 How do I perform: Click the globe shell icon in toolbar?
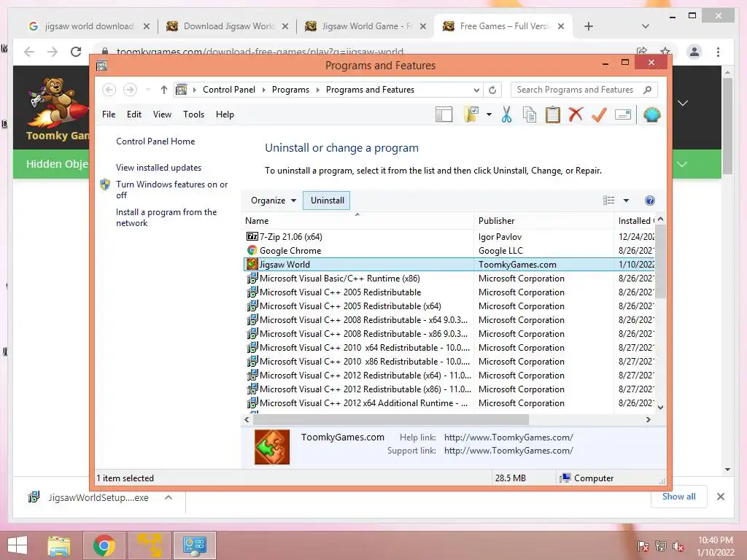(651, 114)
